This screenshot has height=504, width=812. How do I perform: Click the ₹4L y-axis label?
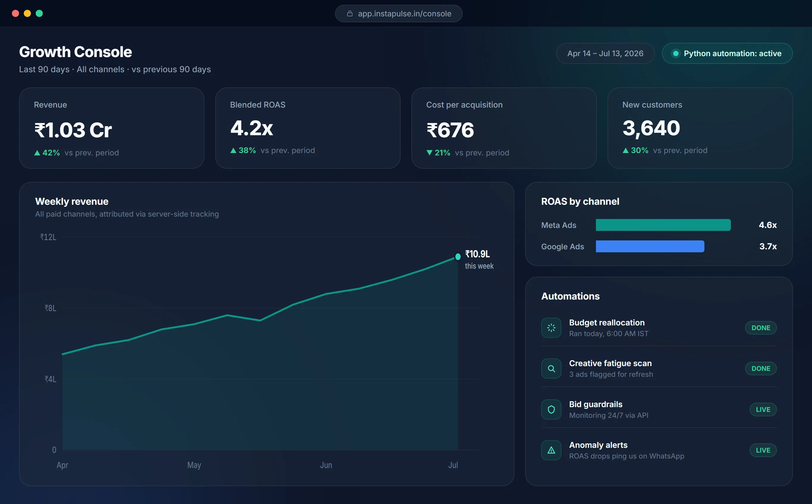pyautogui.click(x=51, y=379)
